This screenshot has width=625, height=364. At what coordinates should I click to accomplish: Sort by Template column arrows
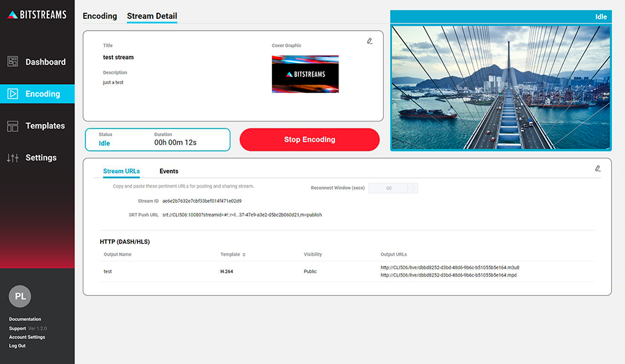(244, 254)
